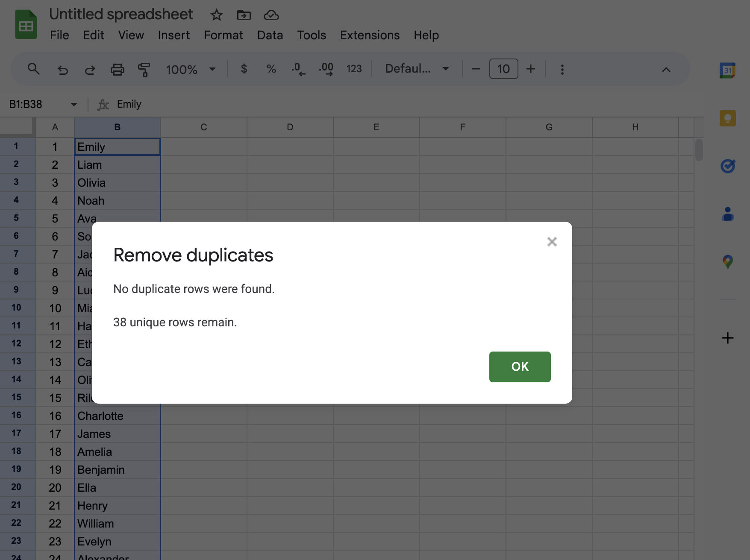
Task: Redo the last action
Action: coord(90,69)
